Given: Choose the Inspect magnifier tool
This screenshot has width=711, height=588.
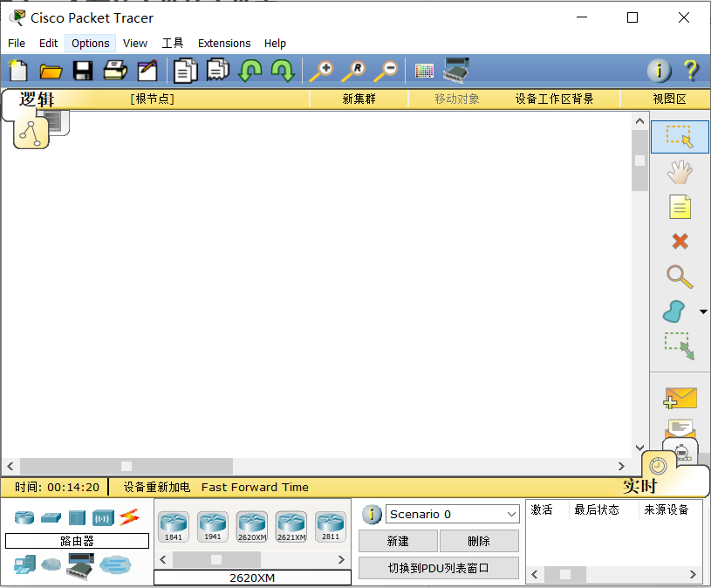Looking at the screenshot, I should point(680,277).
